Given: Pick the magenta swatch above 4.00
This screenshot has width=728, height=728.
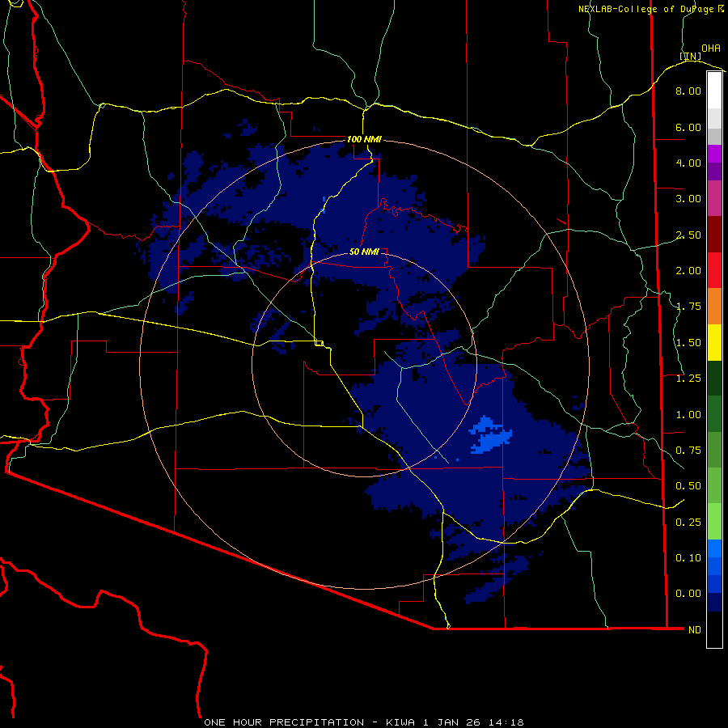Looking at the screenshot, I should 714,154.
